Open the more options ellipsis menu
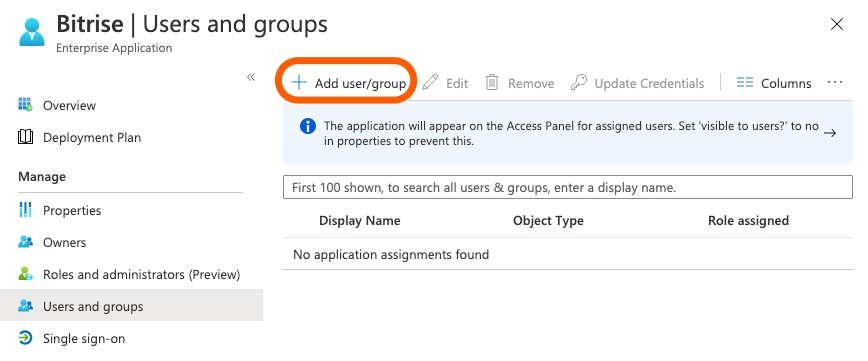 point(835,82)
